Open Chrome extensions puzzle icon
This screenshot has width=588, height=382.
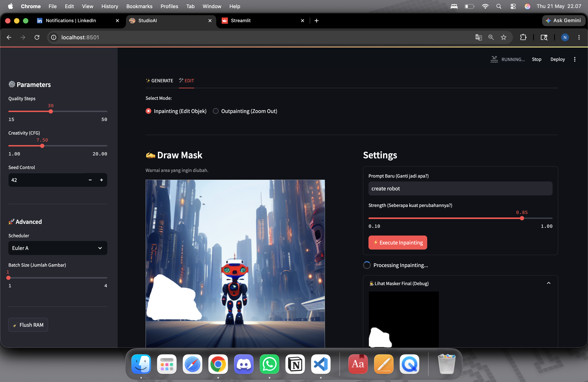click(523, 37)
